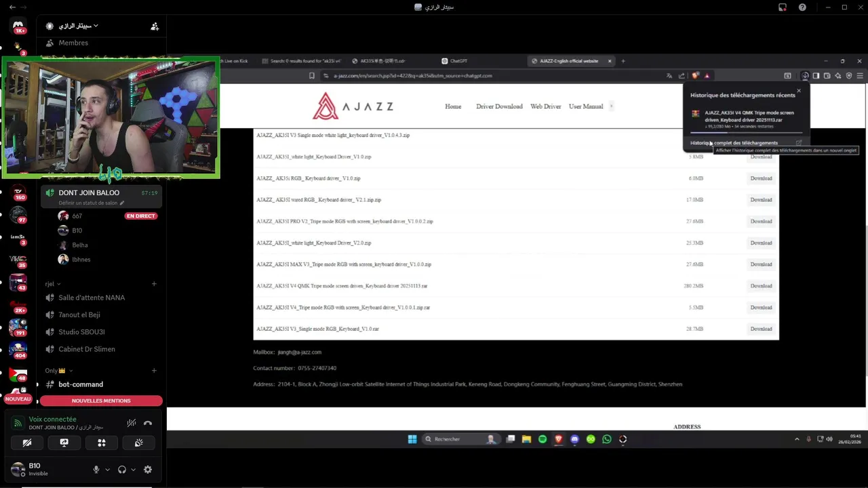Open Discord user settings gear
The height and width of the screenshot is (488, 868).
click(148, 469)
